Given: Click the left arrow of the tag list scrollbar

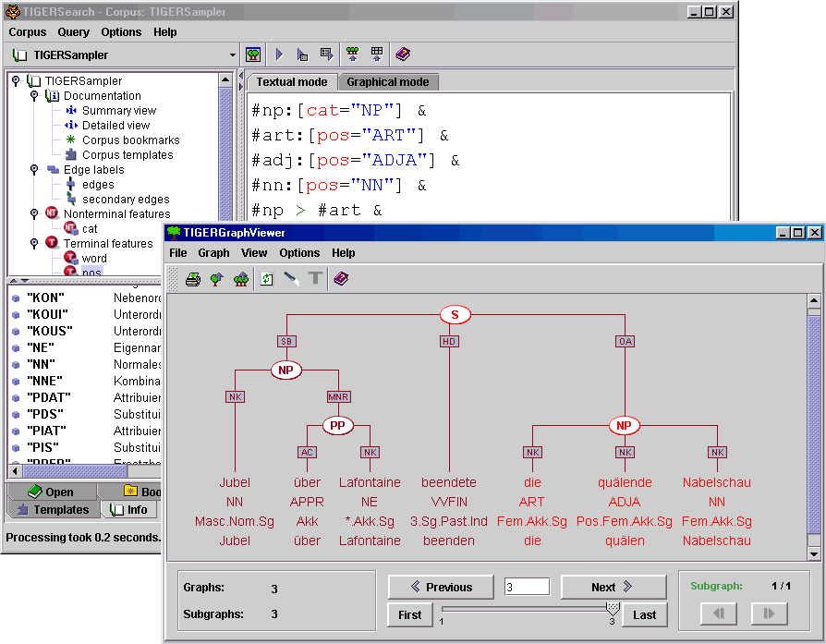Looking at the screenshot, I should coord(15,470).
